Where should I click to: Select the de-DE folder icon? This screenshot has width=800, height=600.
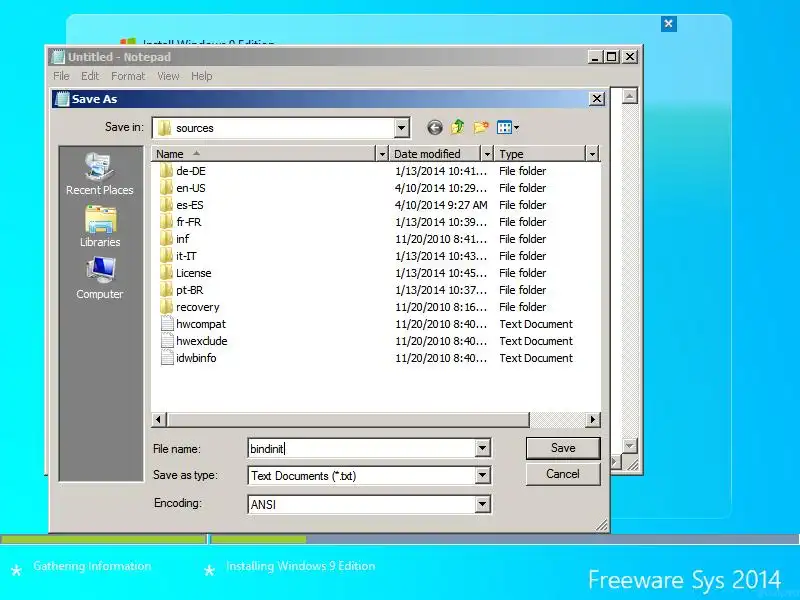[x=166, y=171]
